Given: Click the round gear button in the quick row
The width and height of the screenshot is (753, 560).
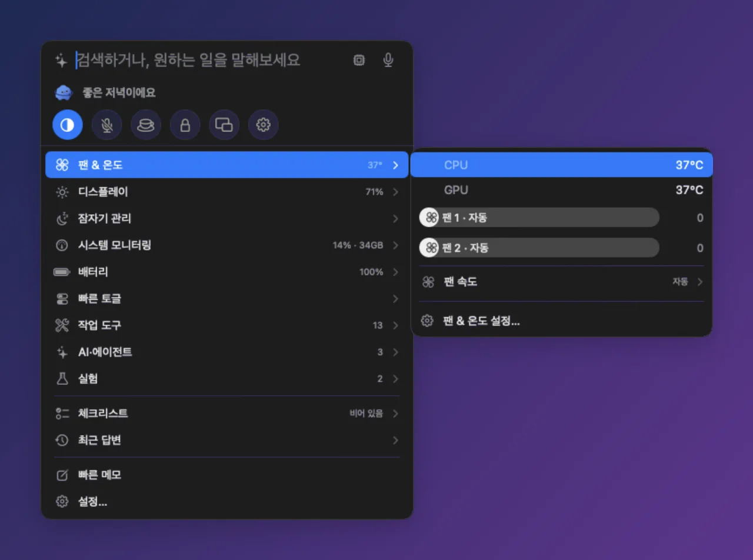Looking at the screenshot, I should 264,125.
